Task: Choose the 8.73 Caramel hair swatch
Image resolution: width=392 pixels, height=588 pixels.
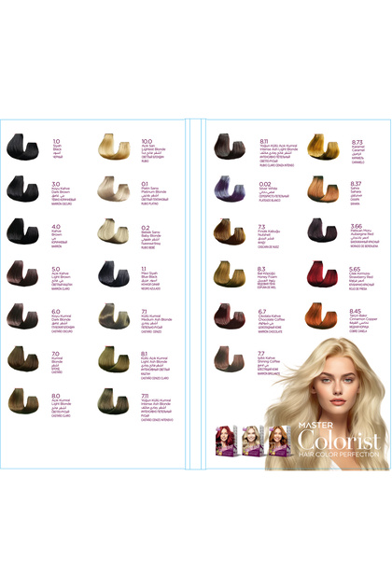Action: pyautogui.click(x=323, y=147)
